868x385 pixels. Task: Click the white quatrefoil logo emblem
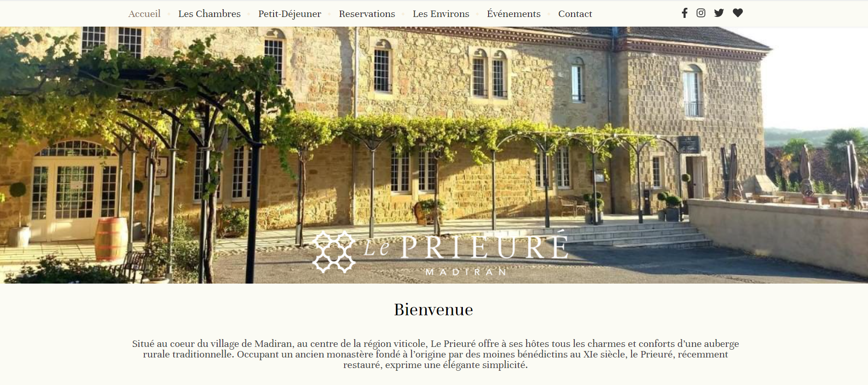click(x=334, y=252)
